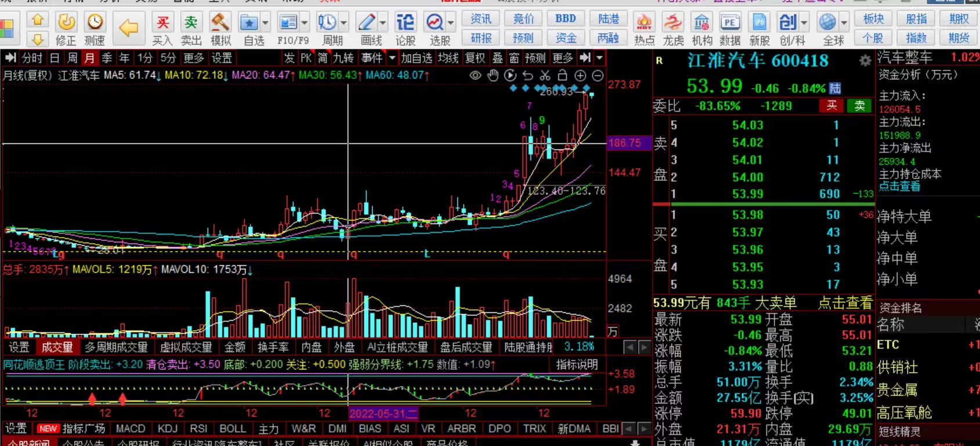Expand the 全球 dropdown arrow

tap(844, 23)
